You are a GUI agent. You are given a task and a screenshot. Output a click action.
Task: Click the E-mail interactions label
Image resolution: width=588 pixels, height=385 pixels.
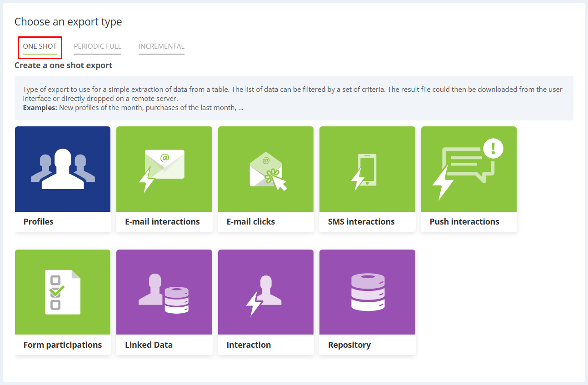tap(162, 222)
